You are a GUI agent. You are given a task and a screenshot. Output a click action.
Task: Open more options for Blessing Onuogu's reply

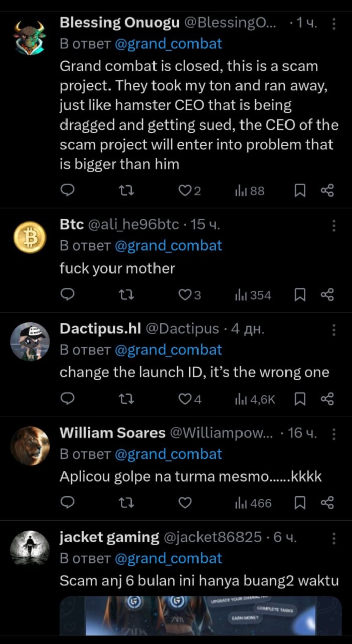click(334, 24)
